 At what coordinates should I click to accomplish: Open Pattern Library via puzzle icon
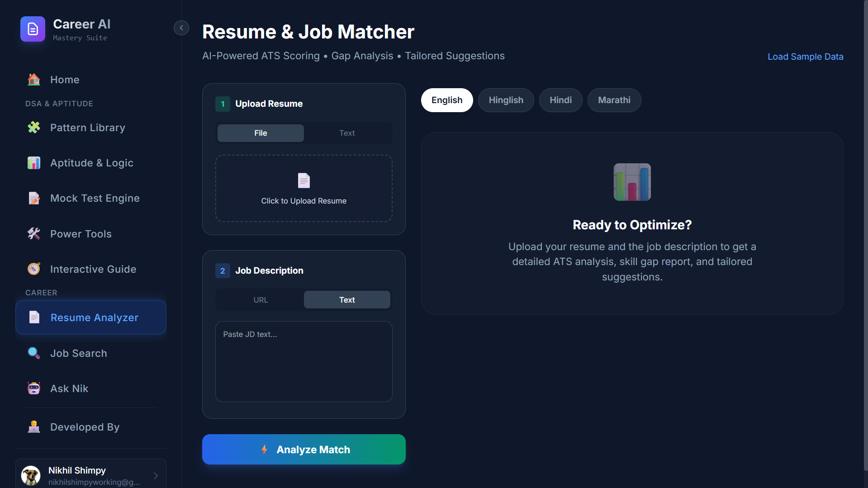tap(33, 127)
